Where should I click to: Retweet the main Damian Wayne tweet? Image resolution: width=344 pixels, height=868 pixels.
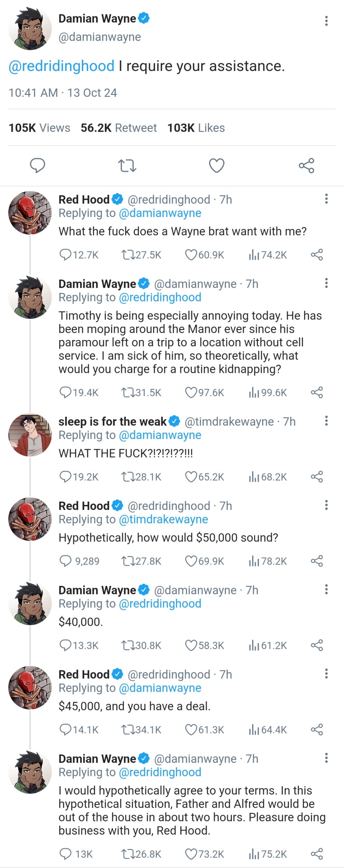[127, 166]
